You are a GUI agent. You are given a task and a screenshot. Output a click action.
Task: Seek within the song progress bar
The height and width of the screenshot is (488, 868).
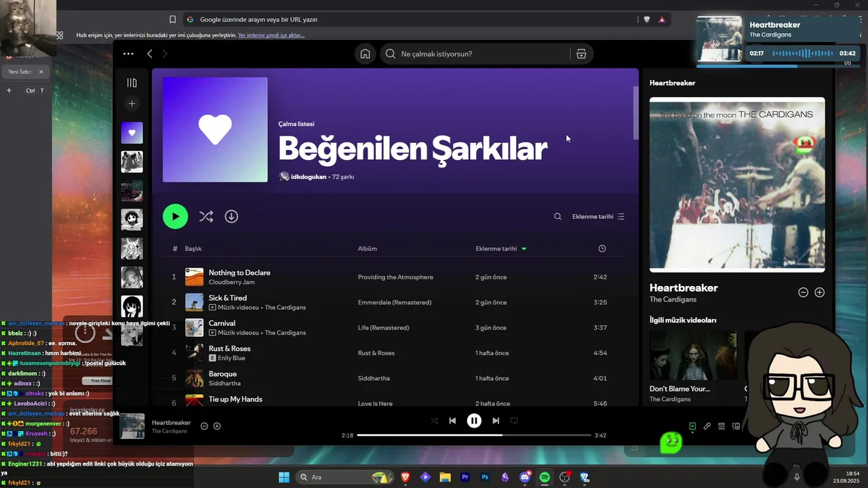[x=474, y=435]
